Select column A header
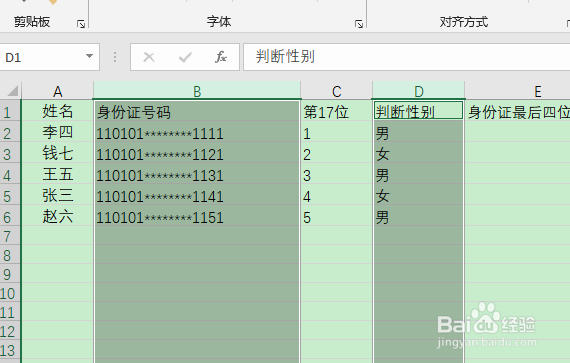Screen dimensions: 570x363 coord(57,91)
